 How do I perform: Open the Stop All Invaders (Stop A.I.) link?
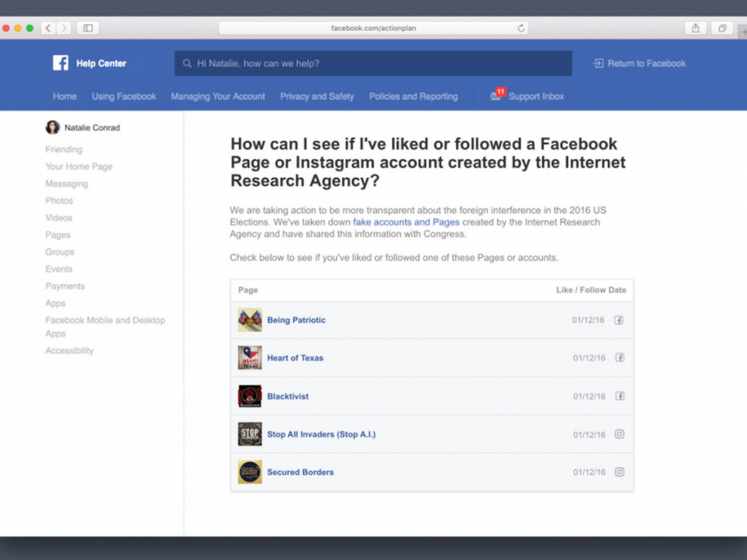tap(321, 434)
